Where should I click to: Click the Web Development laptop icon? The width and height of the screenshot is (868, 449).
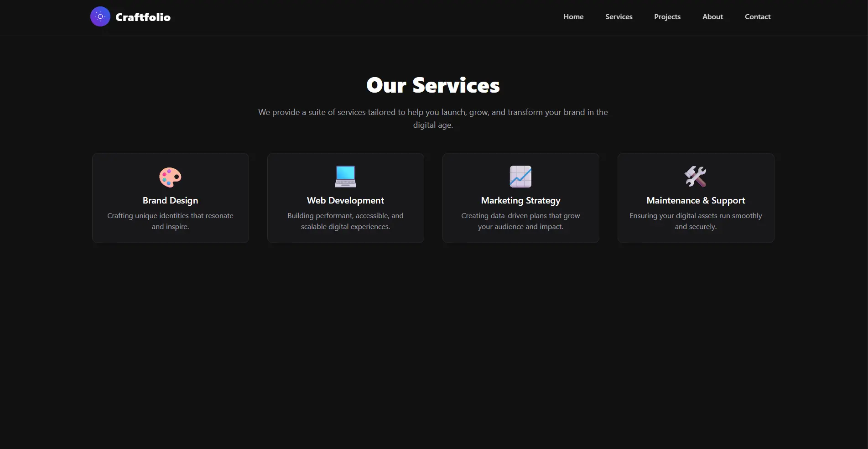345,177
